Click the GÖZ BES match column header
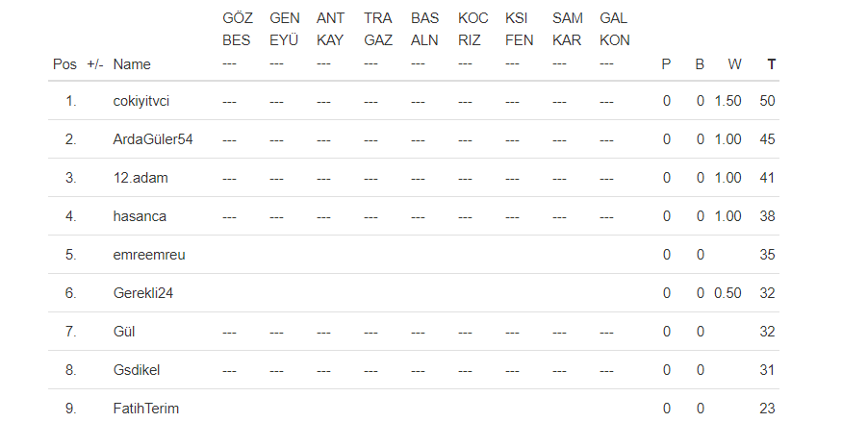 tap(237, 29)
